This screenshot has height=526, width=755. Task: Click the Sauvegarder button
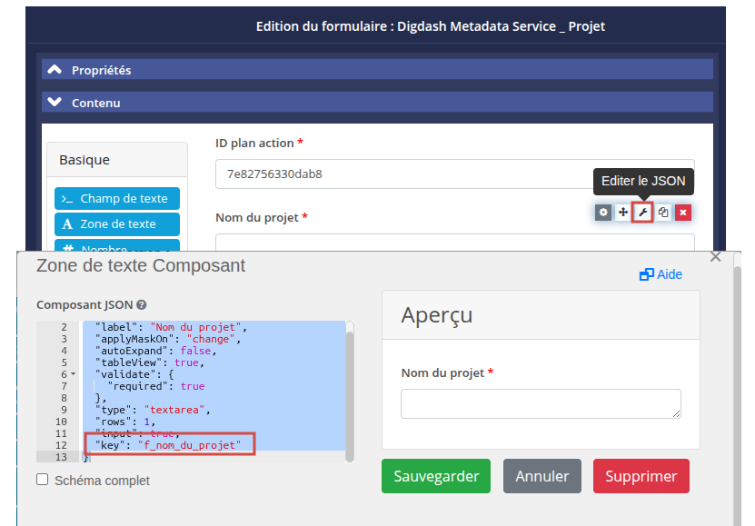pyautogui.click(x=436, y=476)
